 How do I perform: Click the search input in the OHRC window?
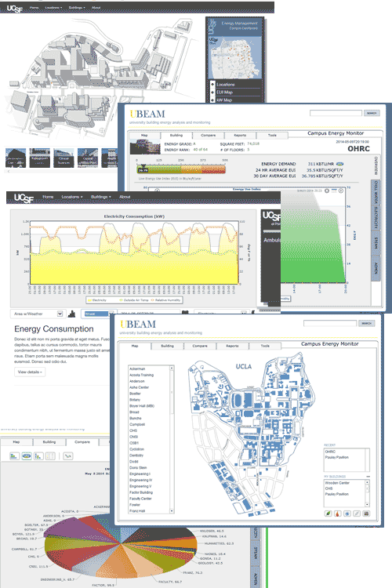336,113
